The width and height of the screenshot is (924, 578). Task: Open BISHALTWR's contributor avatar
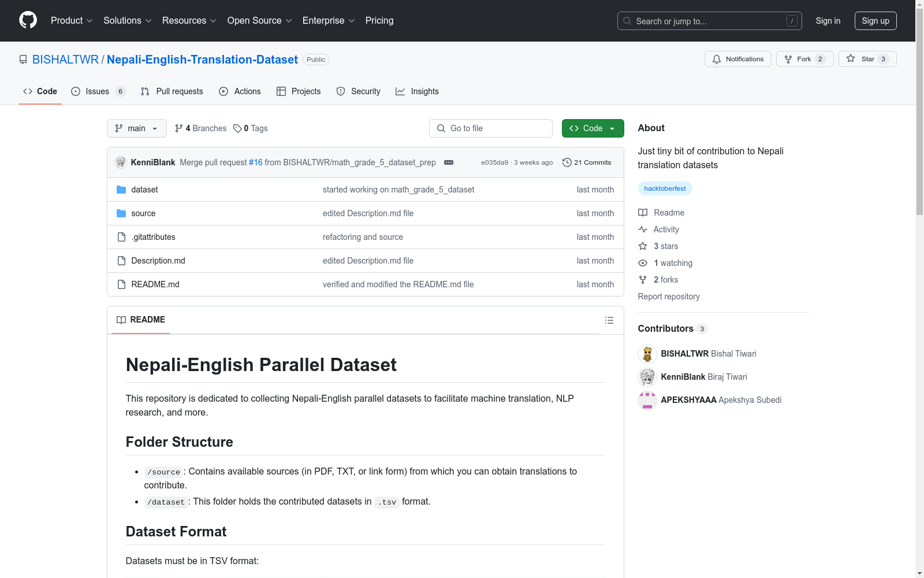pyautogui.click(x=647, y=354)
